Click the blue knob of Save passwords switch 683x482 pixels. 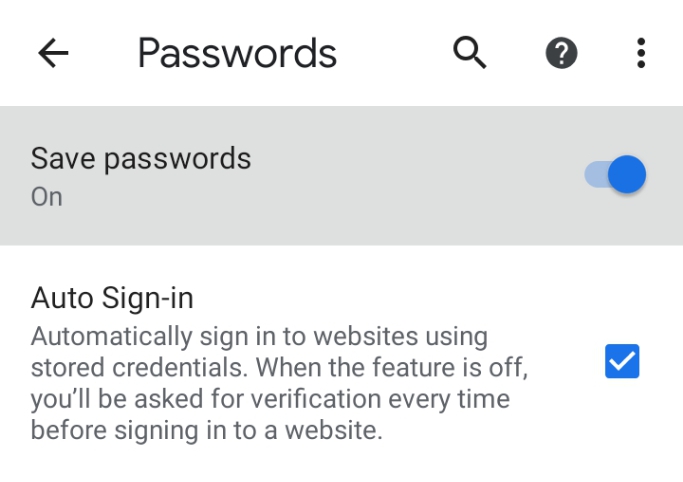(x=627, y=174)
